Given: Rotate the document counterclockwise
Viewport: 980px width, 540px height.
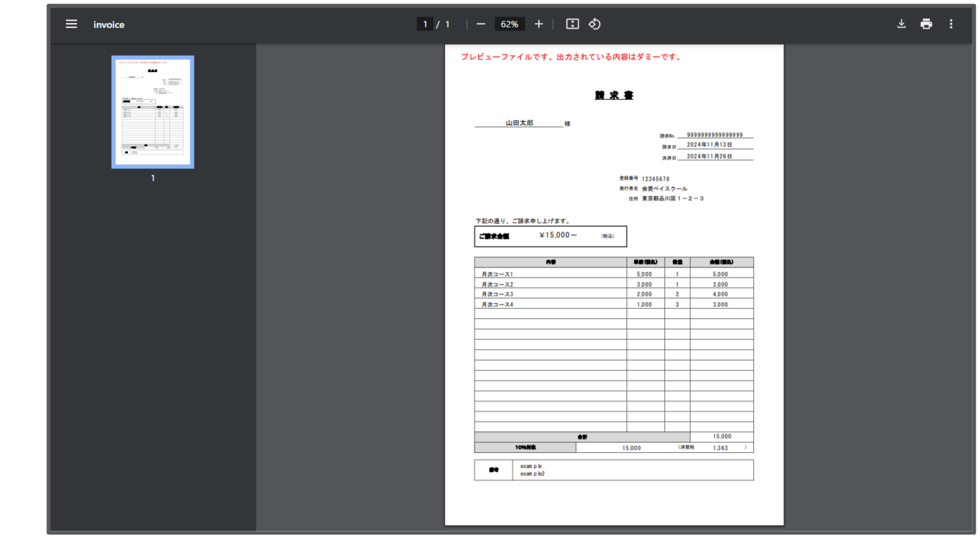Looking at the screenshot, I should pos(595,24).
